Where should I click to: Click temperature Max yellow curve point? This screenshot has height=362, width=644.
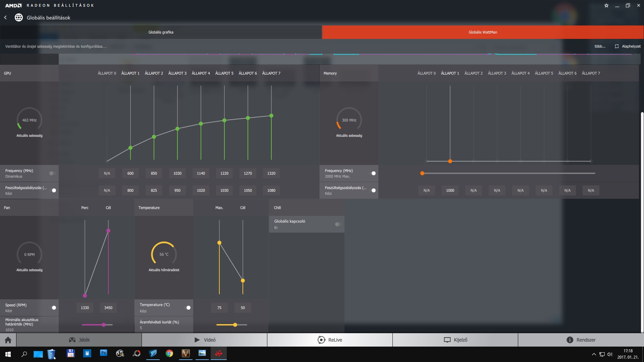pyautogui.click(x=219, y=243)
